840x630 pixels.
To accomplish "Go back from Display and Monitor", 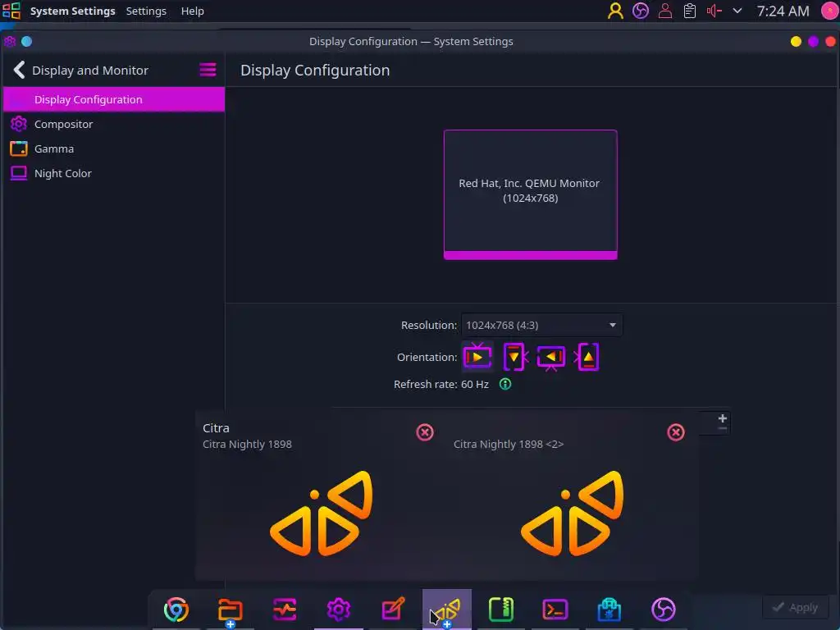I will [x=20, y=71].
